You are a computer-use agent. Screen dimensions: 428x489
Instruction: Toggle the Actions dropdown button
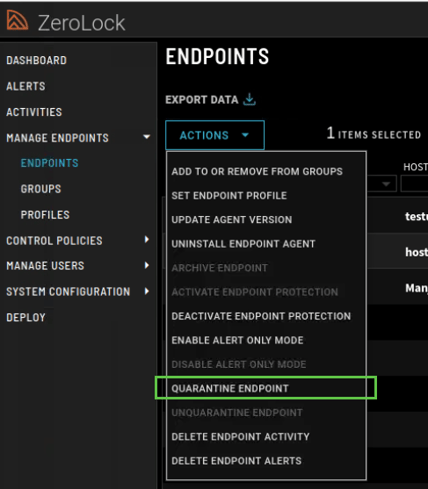[215, 135]
